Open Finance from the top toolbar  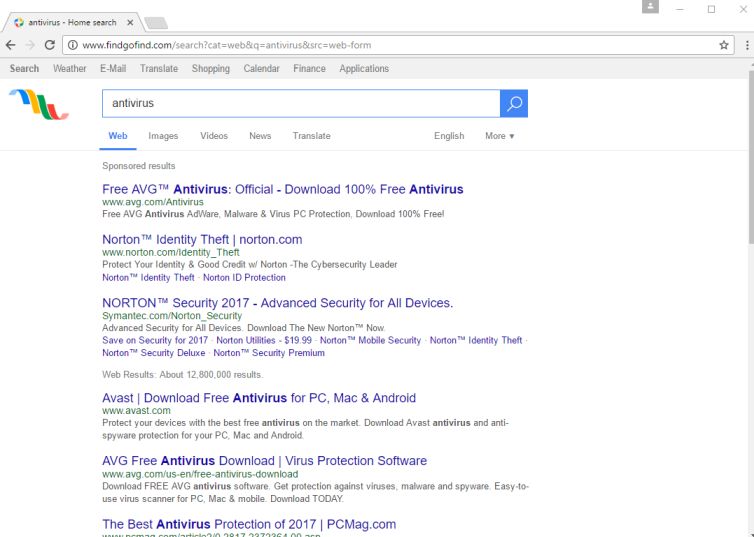[309, 69]
